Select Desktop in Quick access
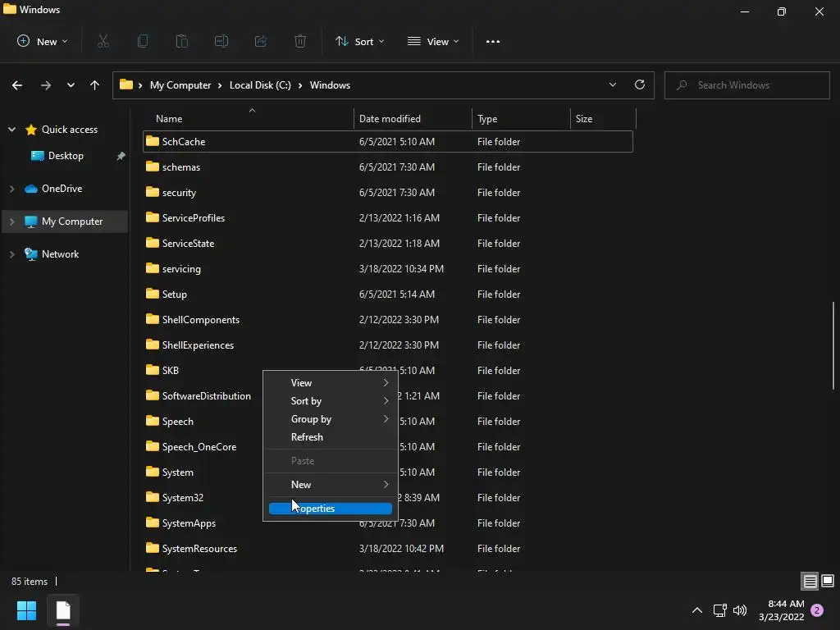This screenshot has height=630, width=840. pyautogui.click(x=66, y=156)
